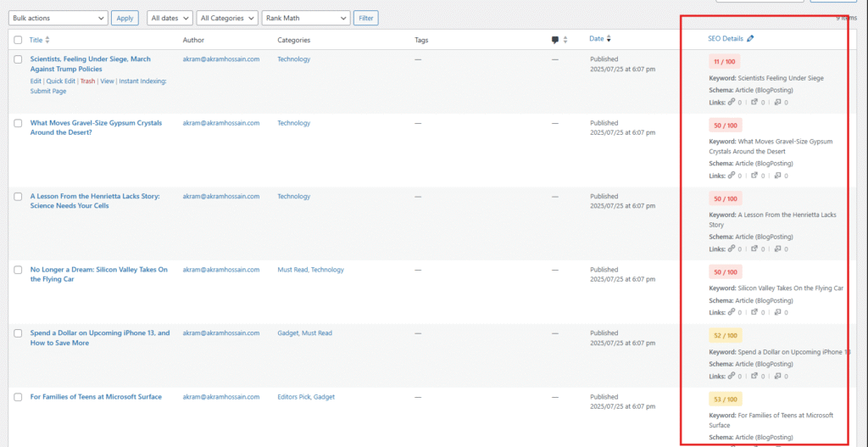Click the pencil edit icon beside SEO Details
Viewport: 868px width, 447px height.
[750, 39]
